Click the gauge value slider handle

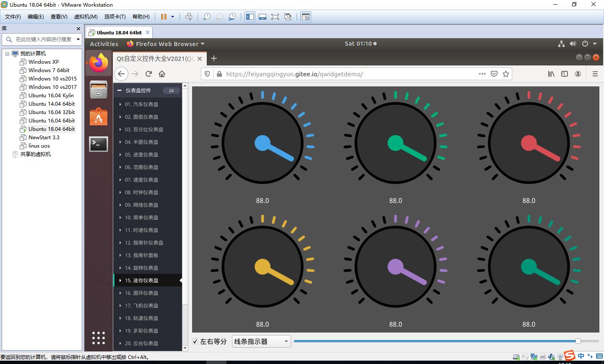point(578,341)
